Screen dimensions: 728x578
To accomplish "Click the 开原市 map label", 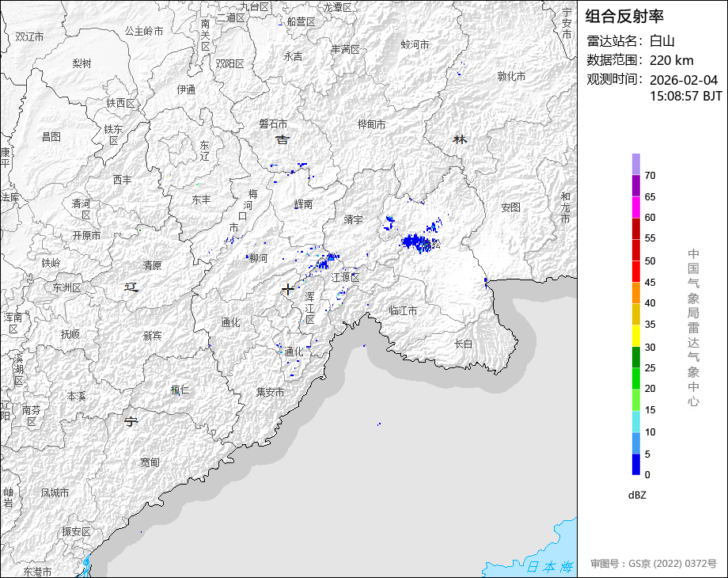I will [x=86, y=236].
